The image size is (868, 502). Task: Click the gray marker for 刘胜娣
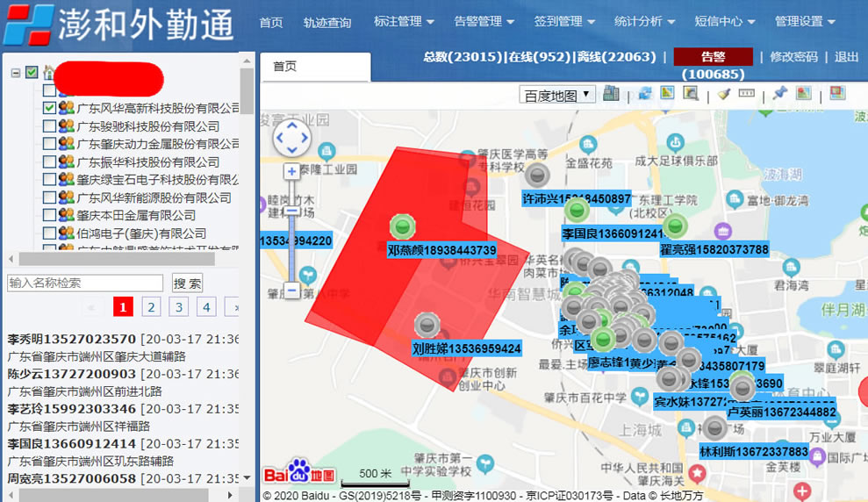pyautogui.click(x=427, y=325)
